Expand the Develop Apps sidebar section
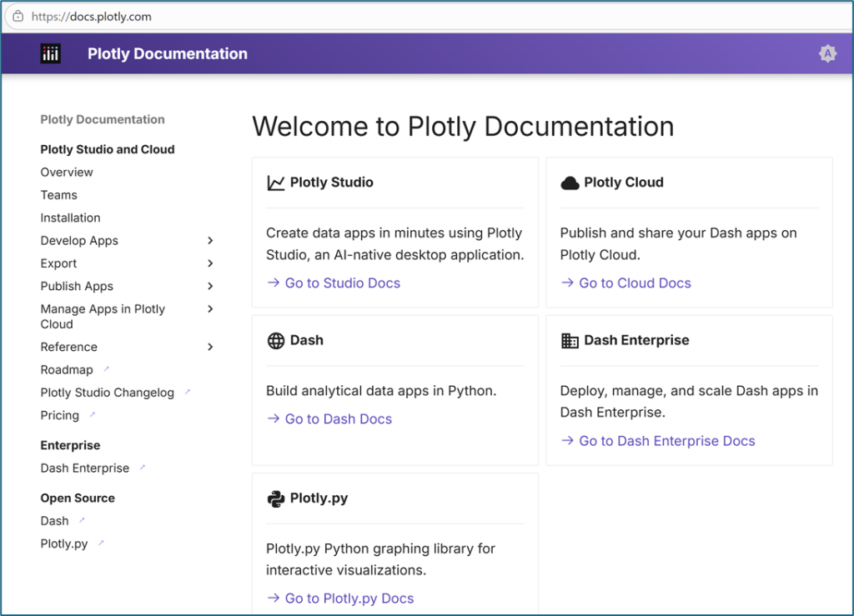Image resolution: width=854 pixels, height=616 pixels. 210,241
